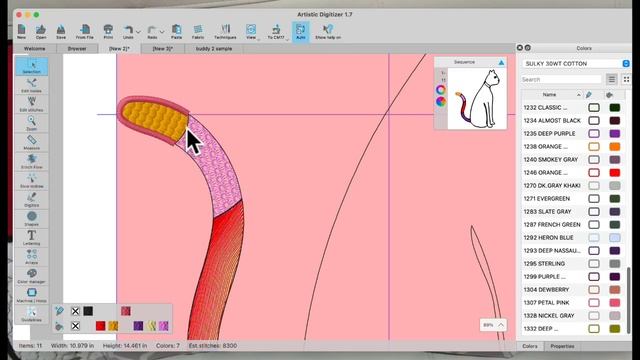
Task: Open the Redo history dropdown arrow
Action: (162, 31)
